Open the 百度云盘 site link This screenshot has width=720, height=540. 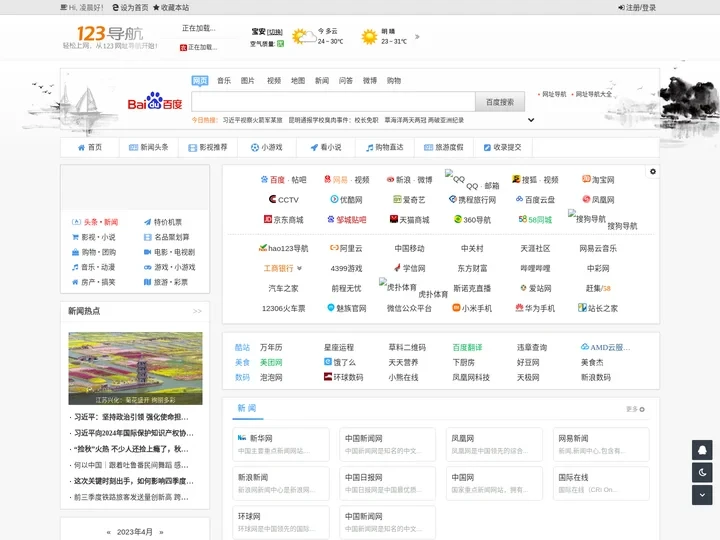pyautogui.click(x=535, y=200)
